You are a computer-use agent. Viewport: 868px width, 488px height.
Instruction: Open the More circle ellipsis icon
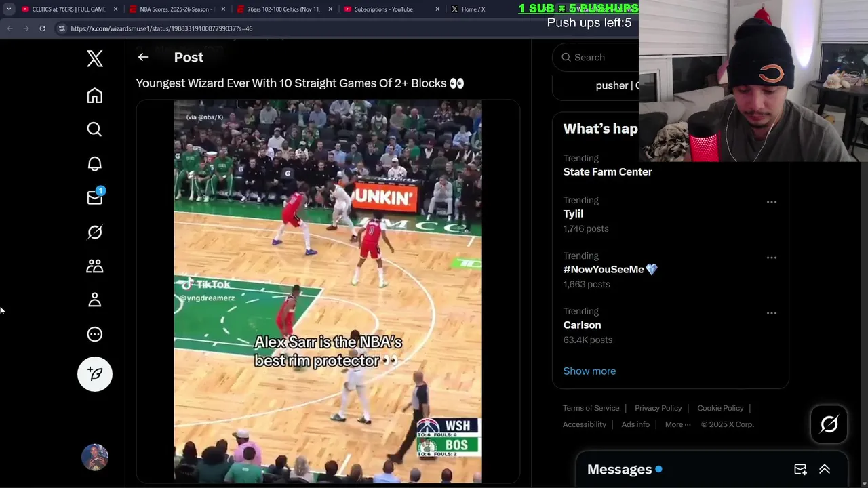coord(95,334)
